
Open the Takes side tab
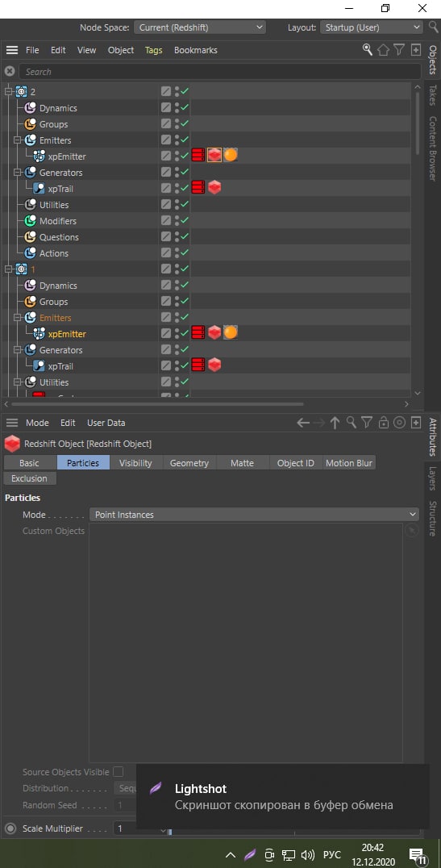click(433, 95)
